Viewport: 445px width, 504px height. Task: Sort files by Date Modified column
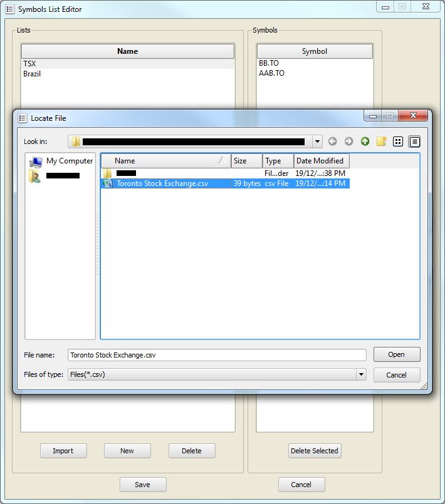[x=321, y=161]
